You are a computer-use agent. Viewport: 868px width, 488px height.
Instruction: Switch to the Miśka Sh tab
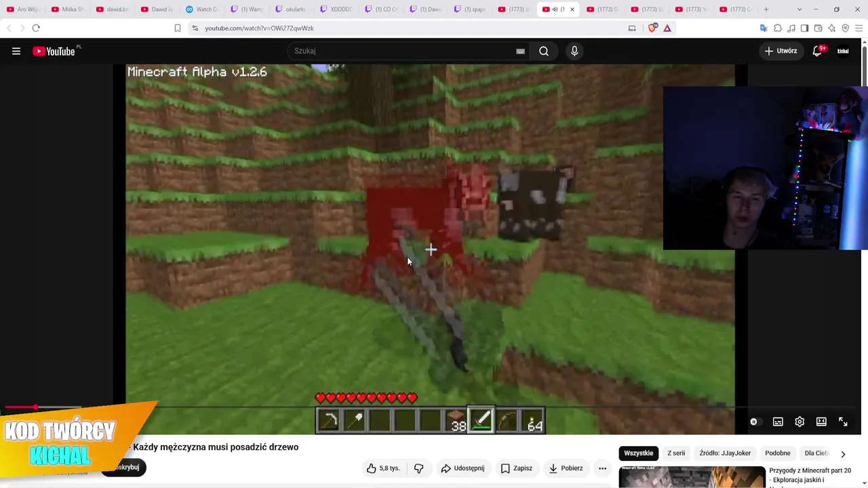point(67,9)
